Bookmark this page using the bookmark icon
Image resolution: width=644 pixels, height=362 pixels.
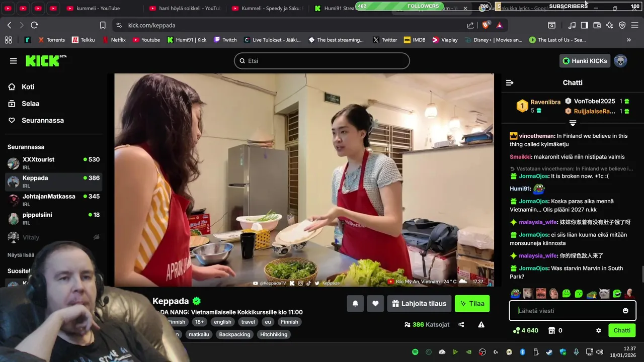103,25
